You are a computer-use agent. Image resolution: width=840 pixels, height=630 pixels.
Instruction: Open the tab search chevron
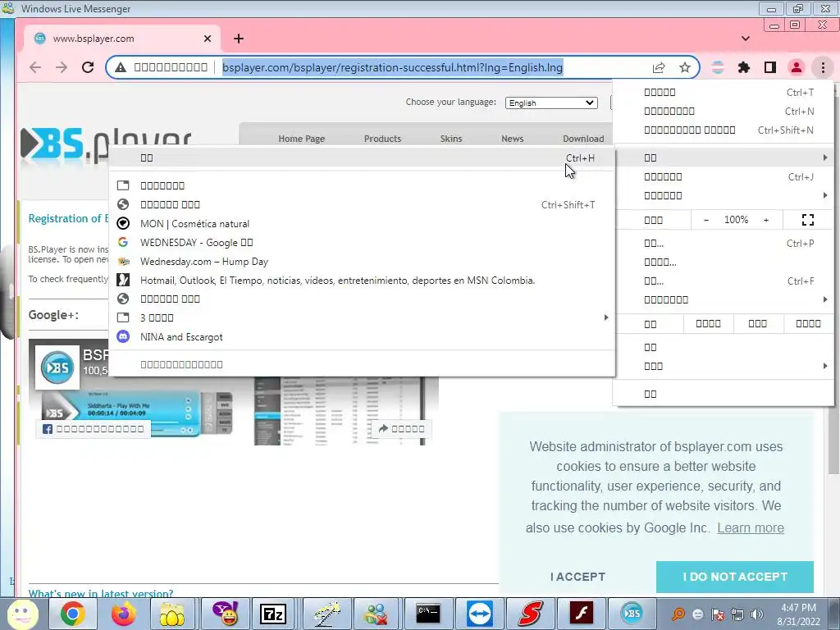745,39
